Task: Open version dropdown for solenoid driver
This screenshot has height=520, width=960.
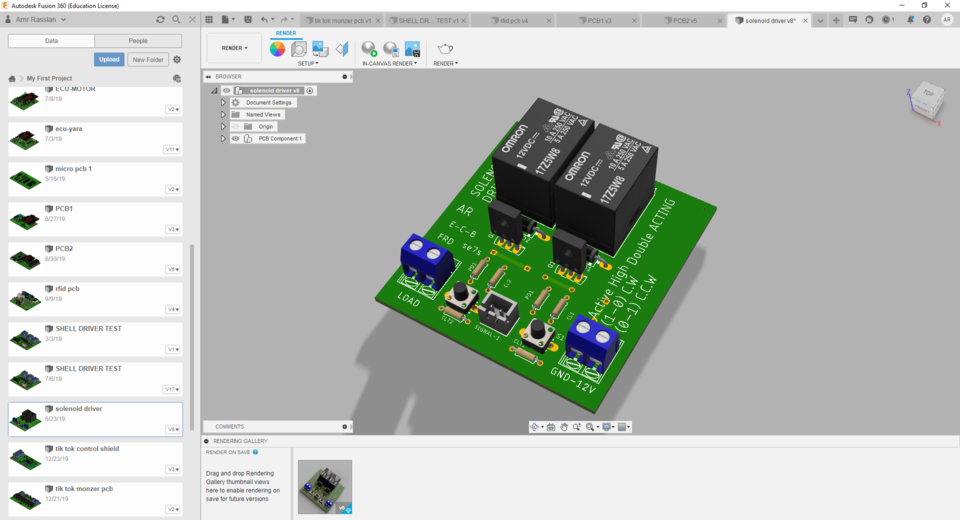Action: 173,429
